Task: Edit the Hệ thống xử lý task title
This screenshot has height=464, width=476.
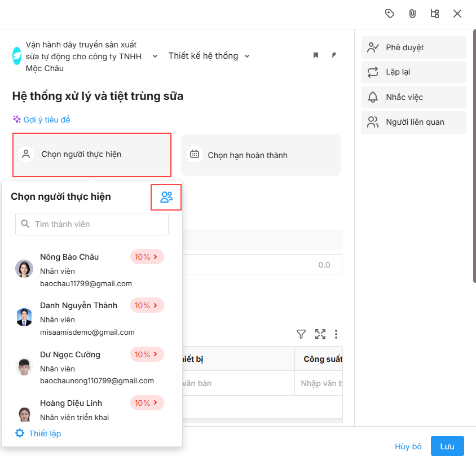Action: [x=98, y=96]
